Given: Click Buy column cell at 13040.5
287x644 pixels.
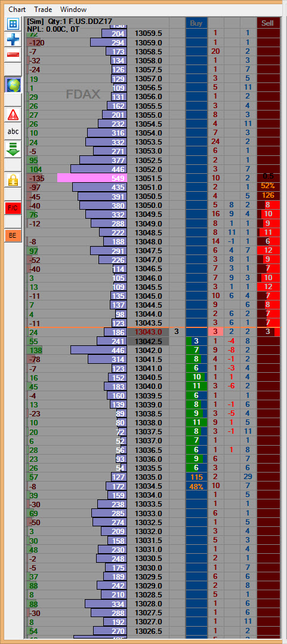Looking at the screenshot, I should [x=196, y=377].
